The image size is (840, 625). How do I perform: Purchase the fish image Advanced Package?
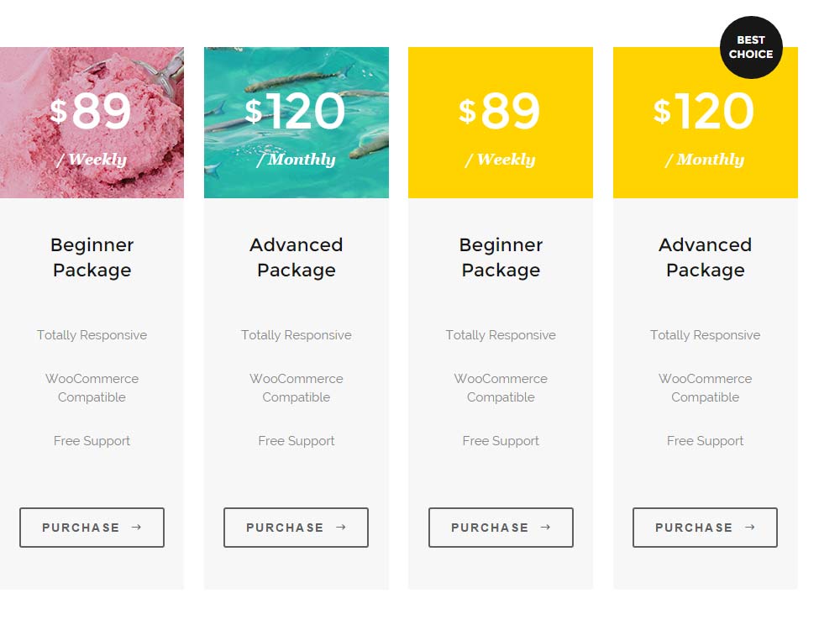[x=296, y=528]
